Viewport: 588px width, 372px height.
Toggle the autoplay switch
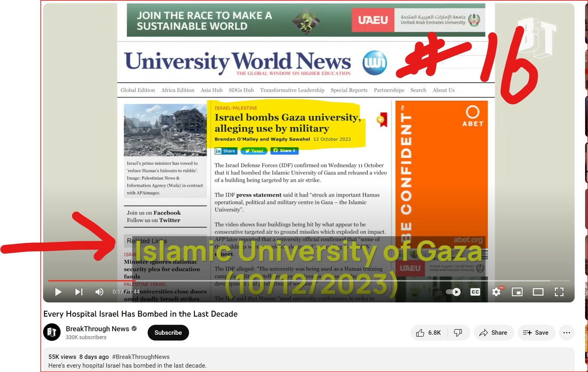point(453,292)
